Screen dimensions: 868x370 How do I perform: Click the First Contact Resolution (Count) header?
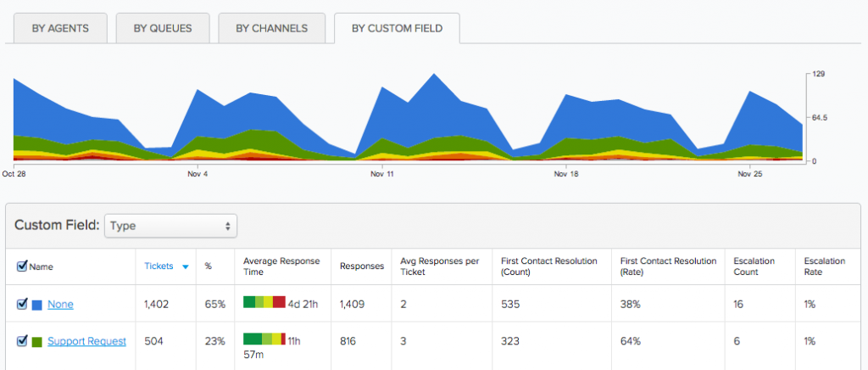point(548,266)
